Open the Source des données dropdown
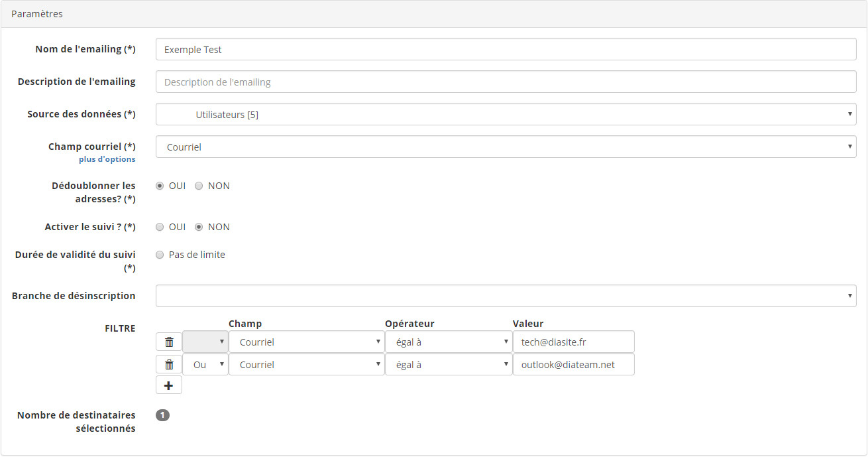868x457 pixels. 506,114
